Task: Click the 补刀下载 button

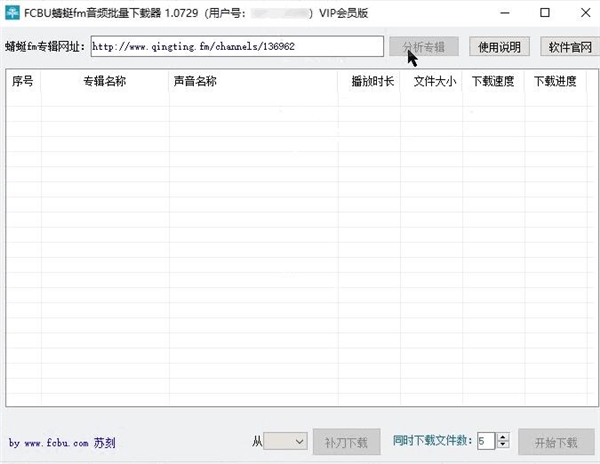Action: click(x=346, y=442)
